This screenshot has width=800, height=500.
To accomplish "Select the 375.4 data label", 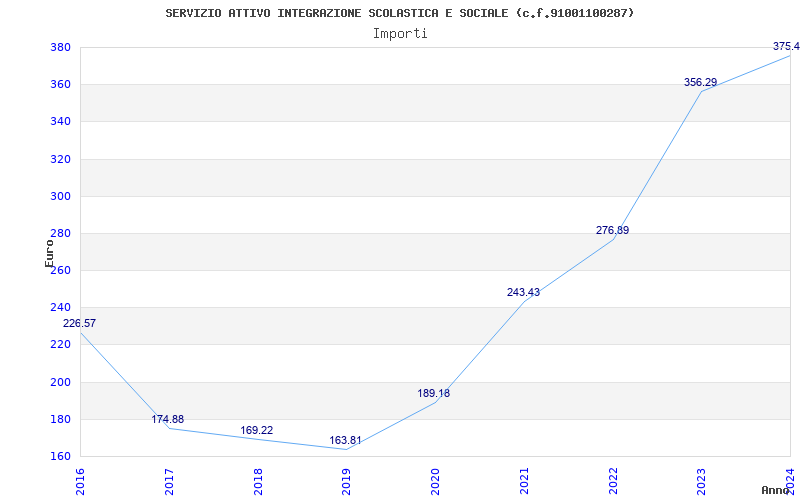I will (786, 46).
